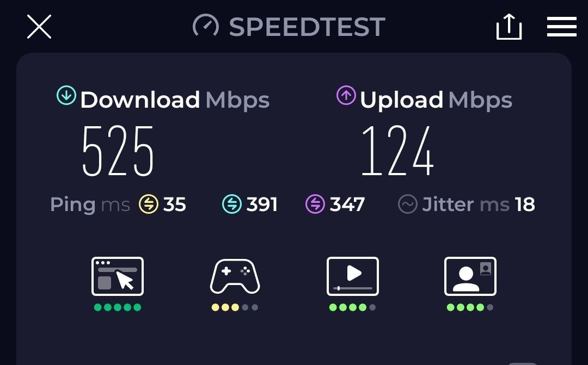Select the gaming controller quality icon

[235, 276]
